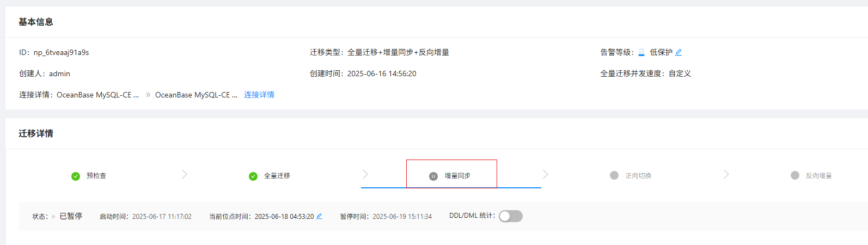The height and width of the screenshot is (245, 868).
Task: Switch to the 全量迁移 step tab
Action: 270,176
